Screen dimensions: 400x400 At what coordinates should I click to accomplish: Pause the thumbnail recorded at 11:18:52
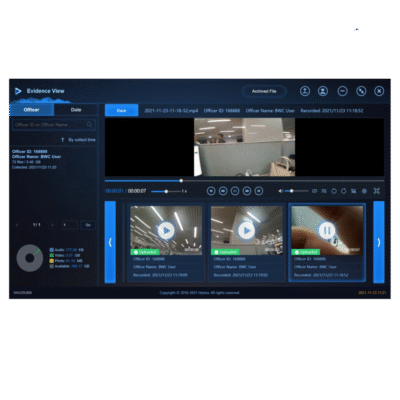coord(327,230)
